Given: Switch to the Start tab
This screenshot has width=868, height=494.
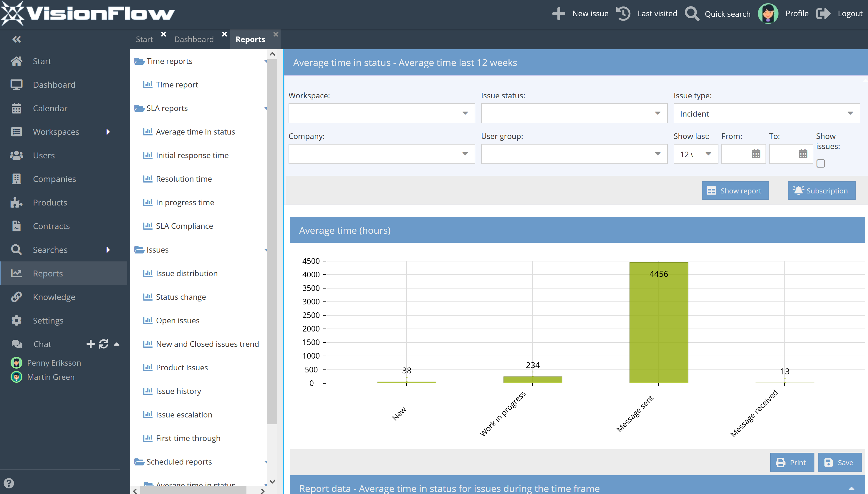Looking at the screenshot, I should tap(144, 39).
